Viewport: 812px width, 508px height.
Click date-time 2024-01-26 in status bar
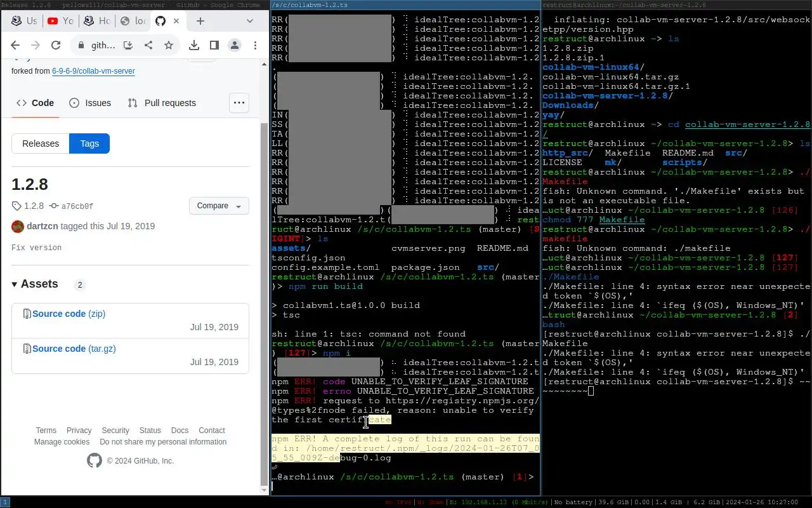tap(762, 502)
